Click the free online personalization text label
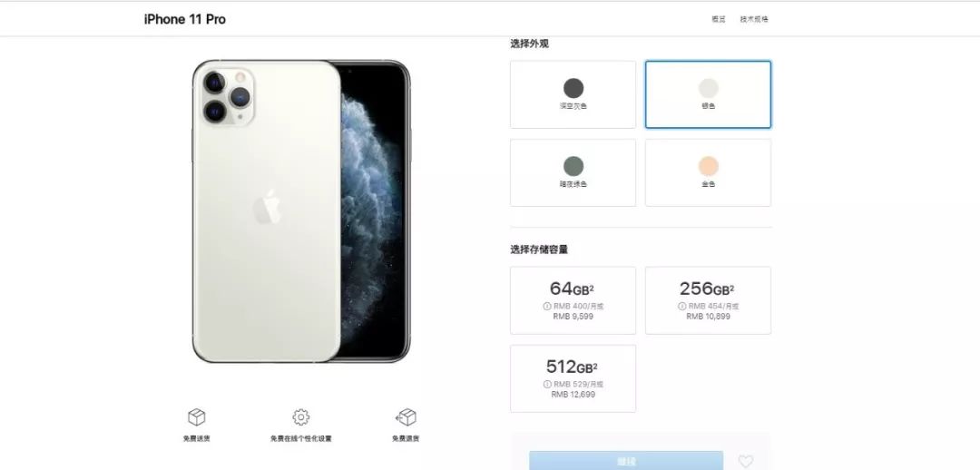Viewport: 980px width, 470px height. (x=300, y=439)
